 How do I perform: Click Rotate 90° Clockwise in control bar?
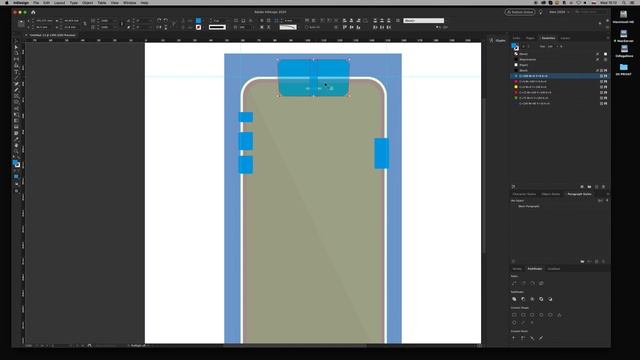click(159, 20)
